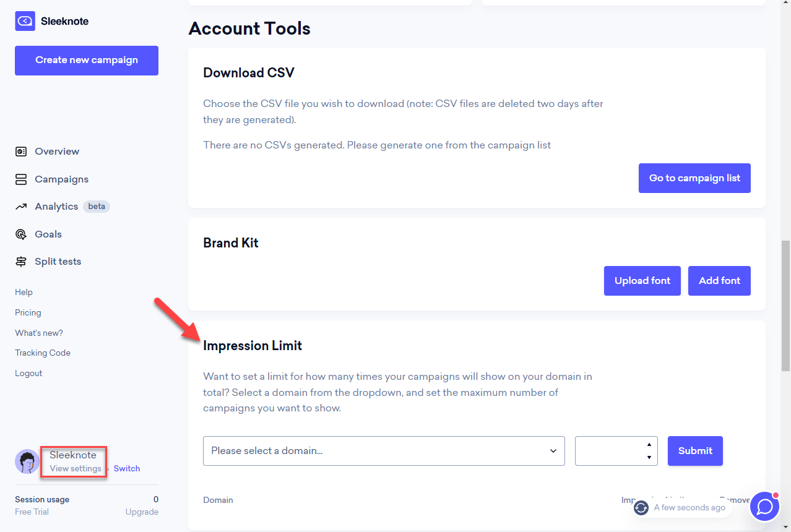Open the chat support bubble
This screenshot has width=791, height=532.
pos(765,507)
